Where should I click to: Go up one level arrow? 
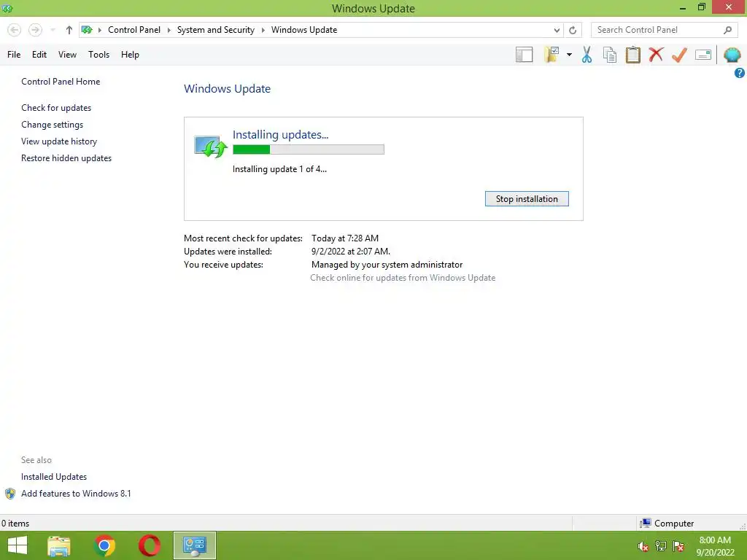[69, 30]
